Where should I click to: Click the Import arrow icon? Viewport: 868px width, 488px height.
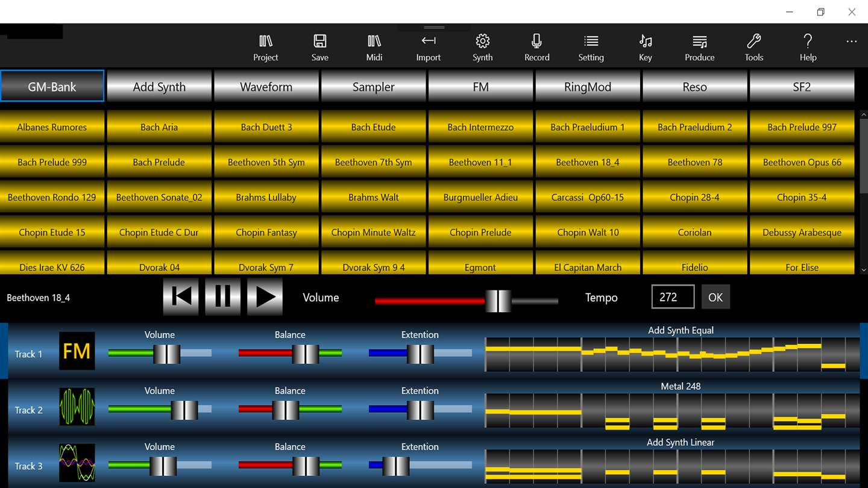(429, 41)
